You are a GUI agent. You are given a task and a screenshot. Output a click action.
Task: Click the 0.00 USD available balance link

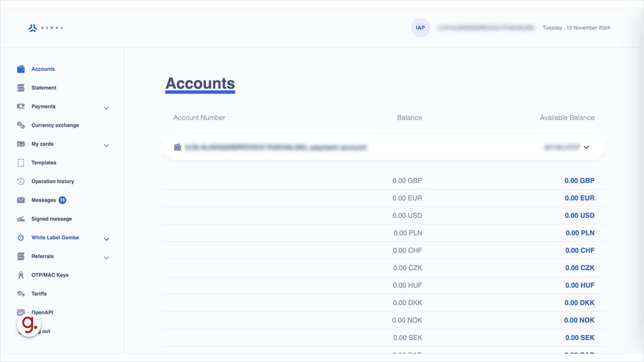pyautogui.click(x=579, y=216)
